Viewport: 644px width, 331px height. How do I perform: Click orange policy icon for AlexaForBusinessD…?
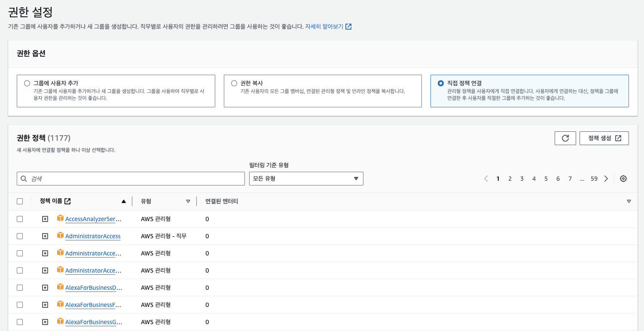pos(60,287)
